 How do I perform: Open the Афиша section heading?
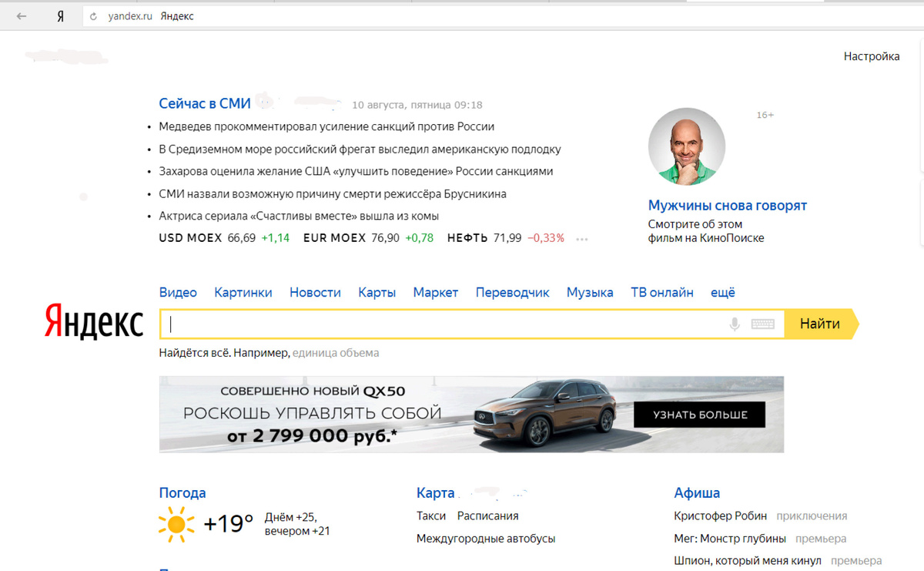(697, 493)
